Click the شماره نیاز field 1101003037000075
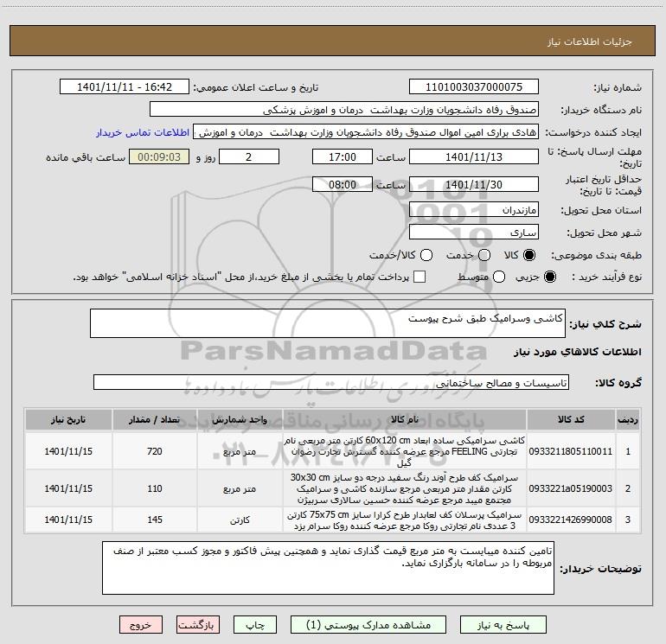 click(x=474, y=86)
